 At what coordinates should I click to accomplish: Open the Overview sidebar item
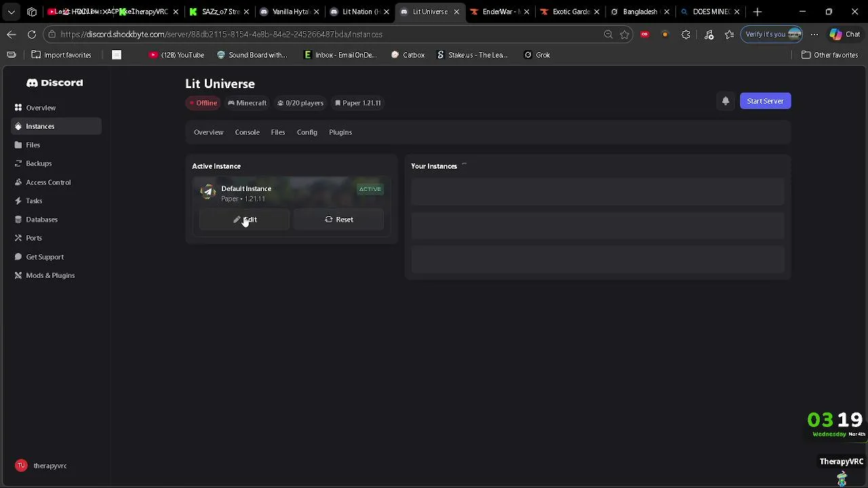(56, 108)
